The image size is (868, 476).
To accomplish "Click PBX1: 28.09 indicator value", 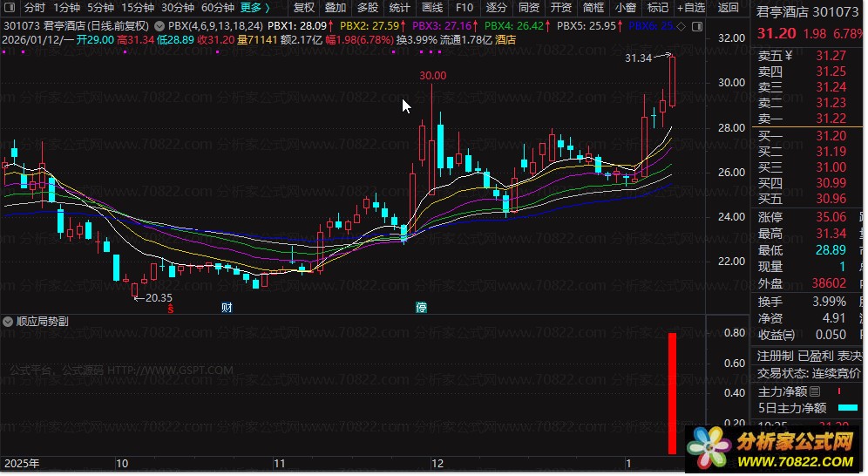I will point(296,26).
